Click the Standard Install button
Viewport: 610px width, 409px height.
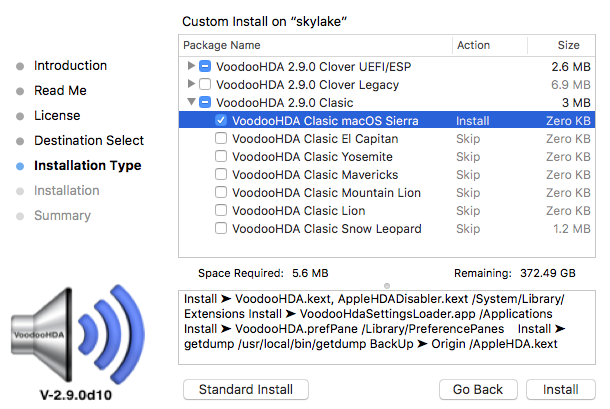click(x=245, y=389)
